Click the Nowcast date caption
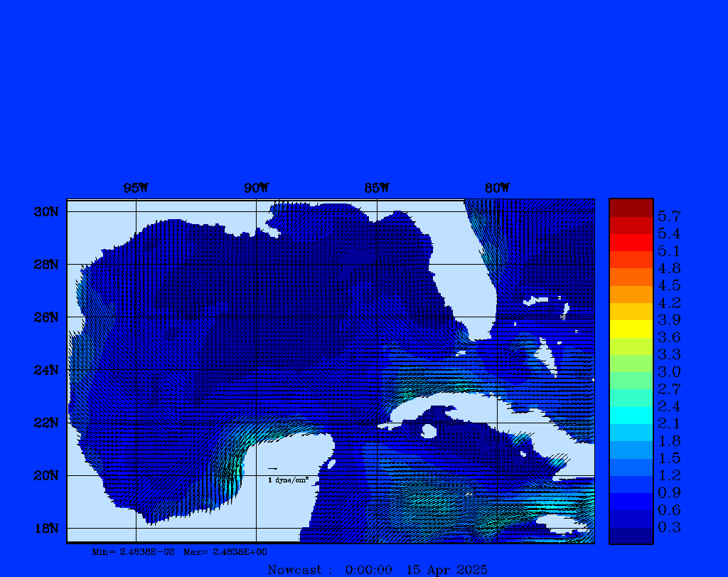The image size is (728, 577). point(377,569)
